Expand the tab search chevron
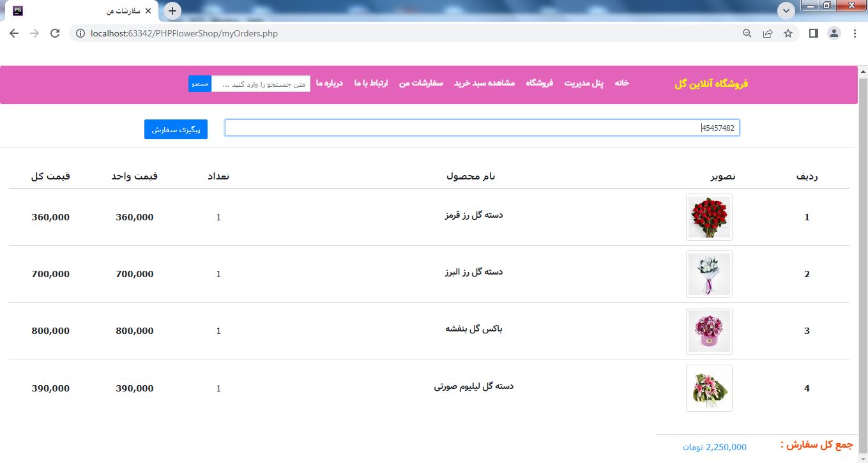The height and width of the screenshot is (463, 868). [786, 11]
